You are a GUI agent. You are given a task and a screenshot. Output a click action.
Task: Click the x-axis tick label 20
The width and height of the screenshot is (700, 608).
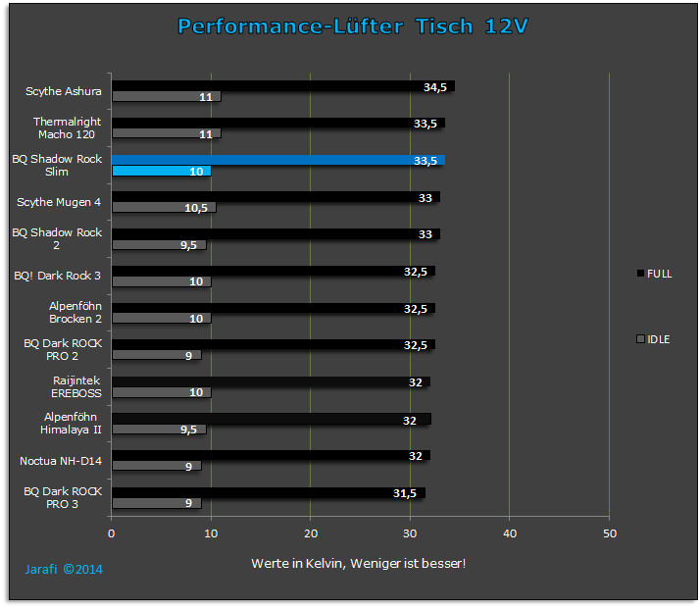click(x=311, y=533)
